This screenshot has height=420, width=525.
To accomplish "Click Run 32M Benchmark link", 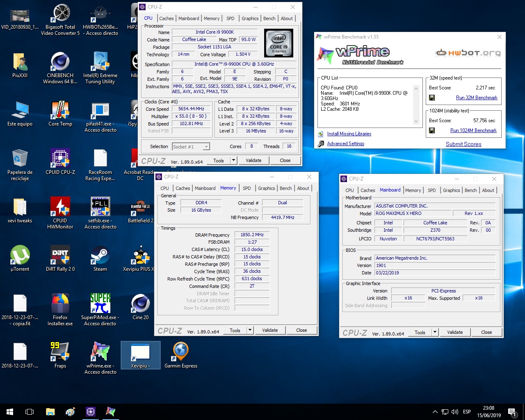I will tap(477, 98).
